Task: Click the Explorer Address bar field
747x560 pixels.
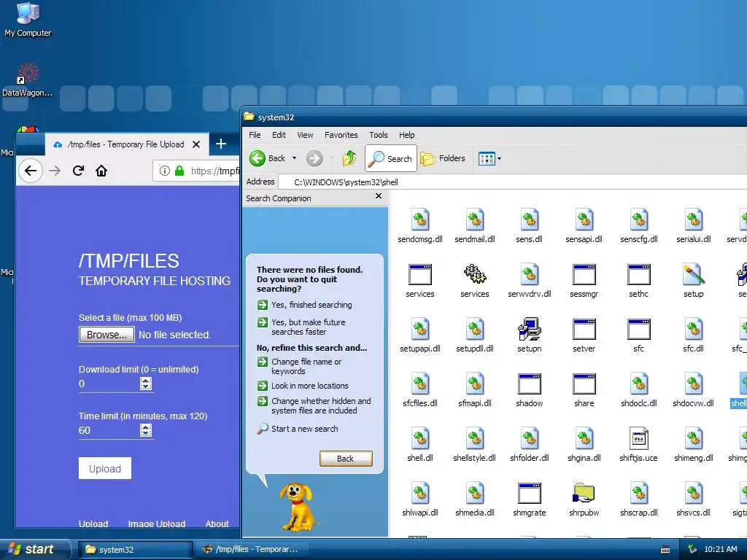Action: 513,182
